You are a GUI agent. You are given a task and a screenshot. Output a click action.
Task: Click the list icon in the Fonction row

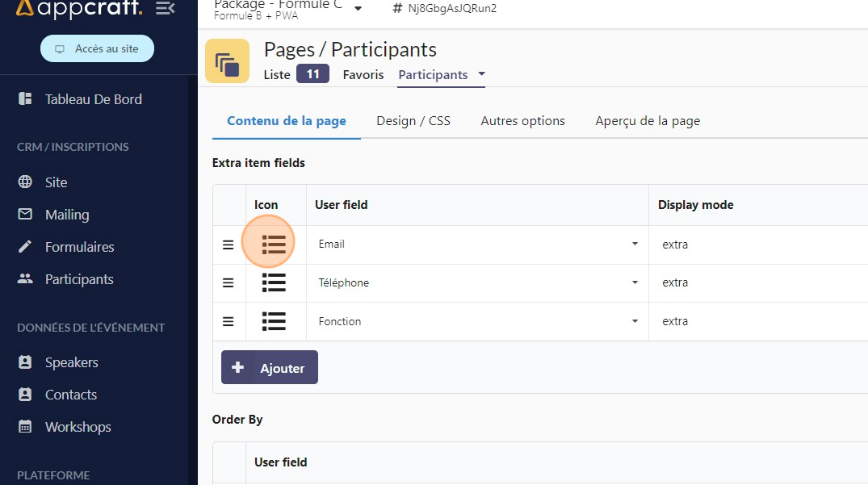point(274,321)
